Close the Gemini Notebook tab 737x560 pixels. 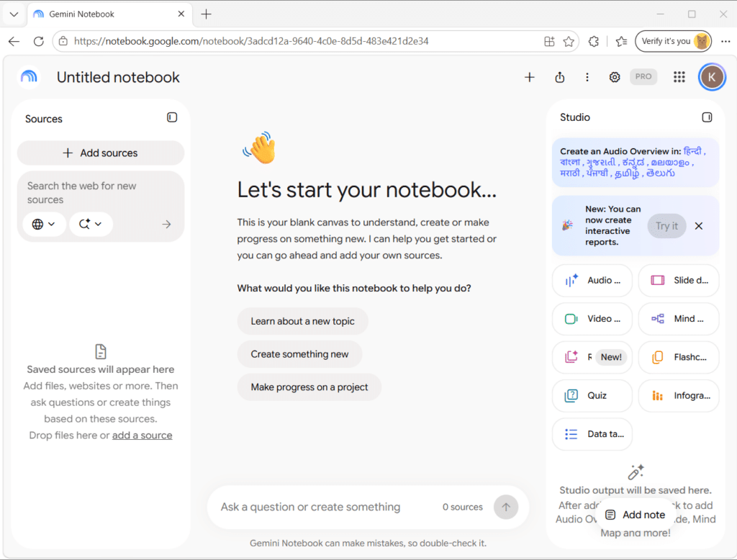pos(181,14)
